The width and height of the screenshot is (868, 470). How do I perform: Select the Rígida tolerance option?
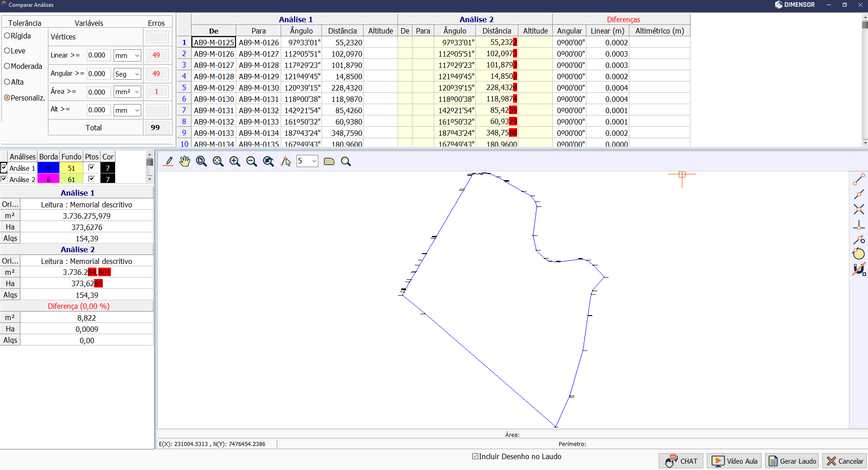pyautogui.click(x=7, y=36)
